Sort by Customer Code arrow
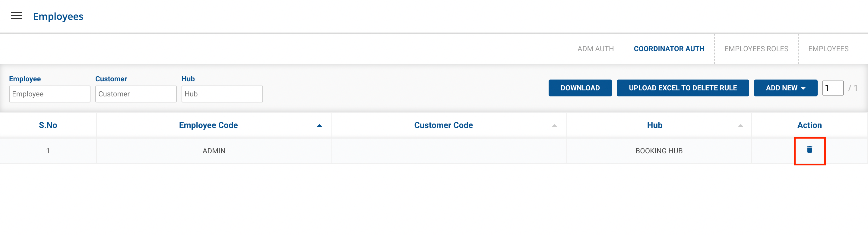The height and width of the screenshot is (235, 868). tap(554, 126)
